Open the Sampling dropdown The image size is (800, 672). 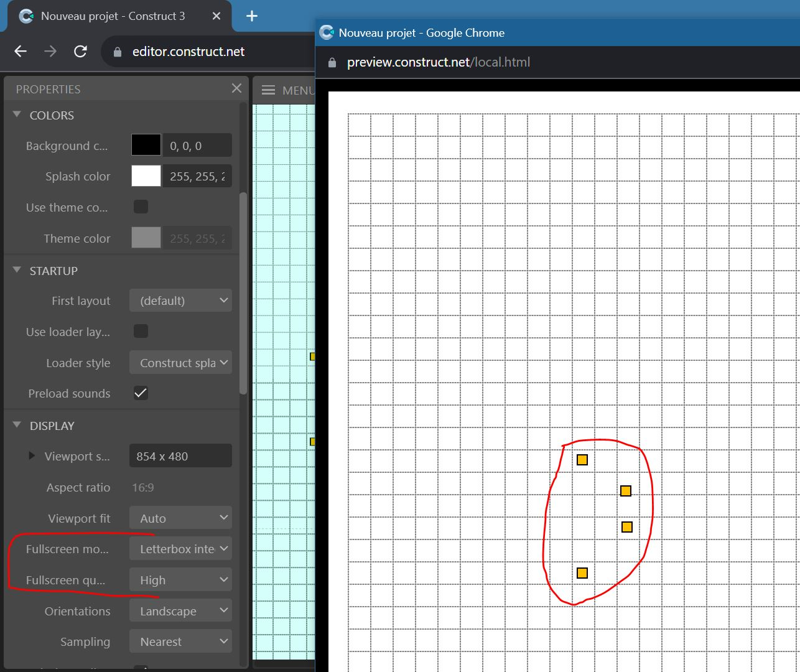(x=180, y=642)
